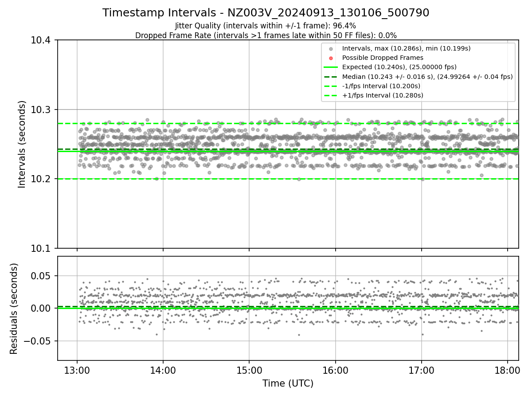The width and height of the screenshot is (532, 399).
Task: Click the 14:00 time tick label
Action: [163, 371]
